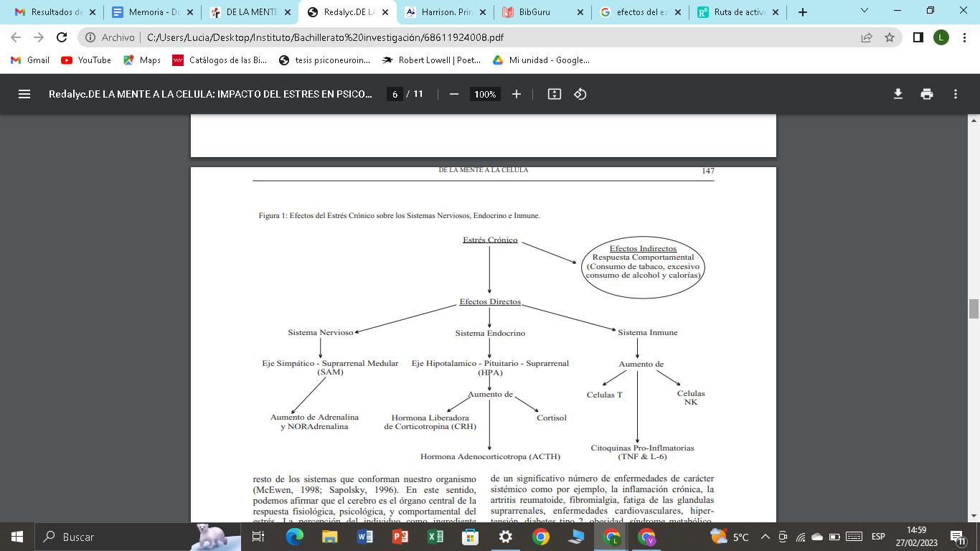Image resolution: width=980 pixels, height=551 pixels.
Task: Print the PDF document
Action: pyautogui.click(x=927, y=94)
